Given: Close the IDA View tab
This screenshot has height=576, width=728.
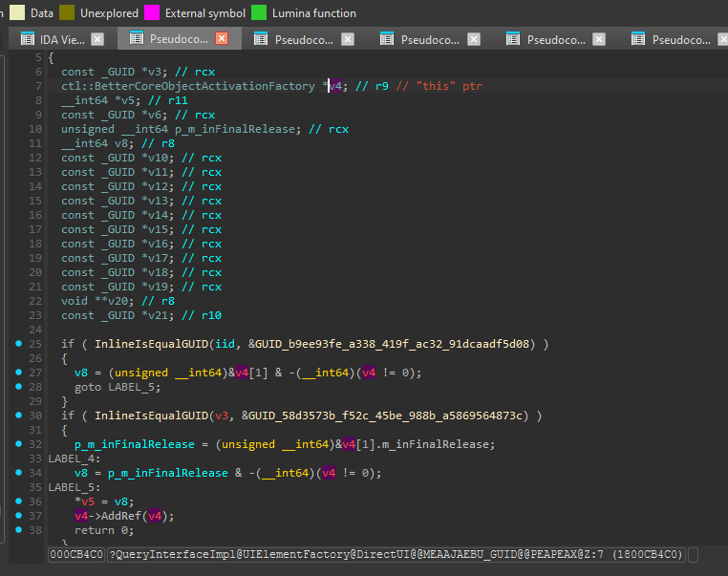Looking at the screenshot, I should pos(96,39).
